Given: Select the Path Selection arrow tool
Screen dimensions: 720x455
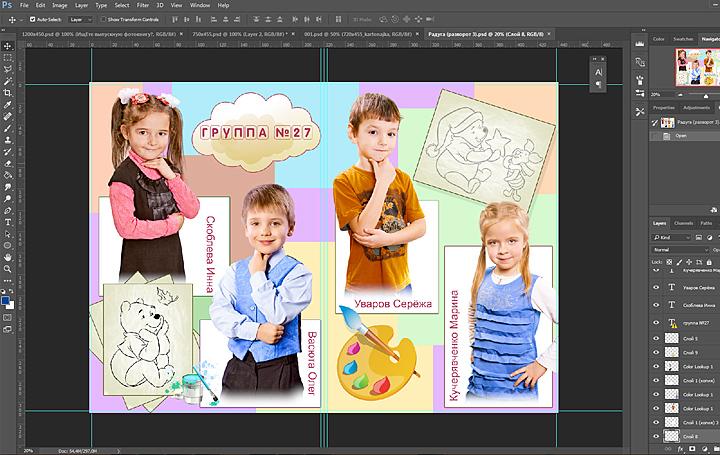Looking at the screenshot, I should click(x=7, y=234).
